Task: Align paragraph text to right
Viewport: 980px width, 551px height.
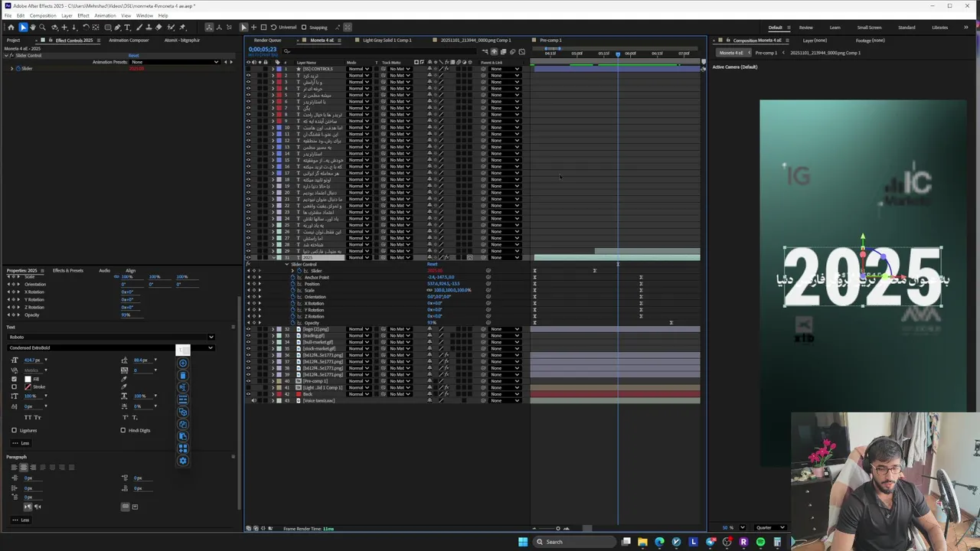Action: pyautogui.click(x=33, y=467)
